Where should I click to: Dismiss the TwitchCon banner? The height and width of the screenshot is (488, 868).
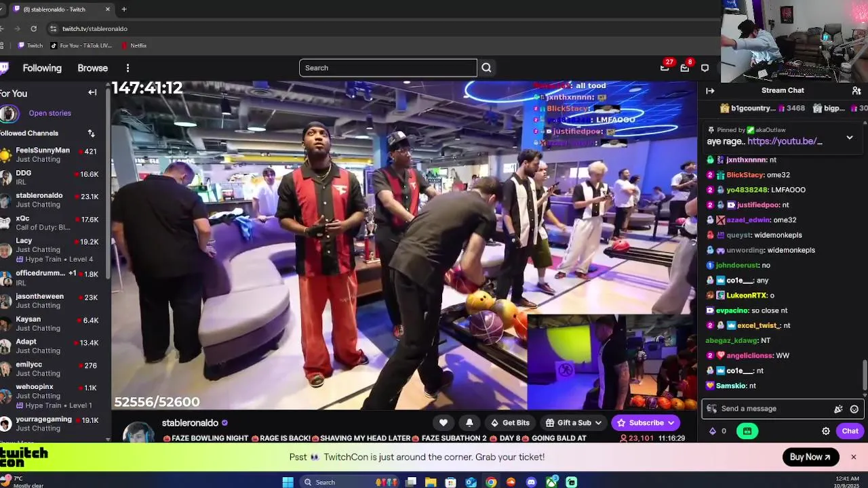click(x=853, y=457)
